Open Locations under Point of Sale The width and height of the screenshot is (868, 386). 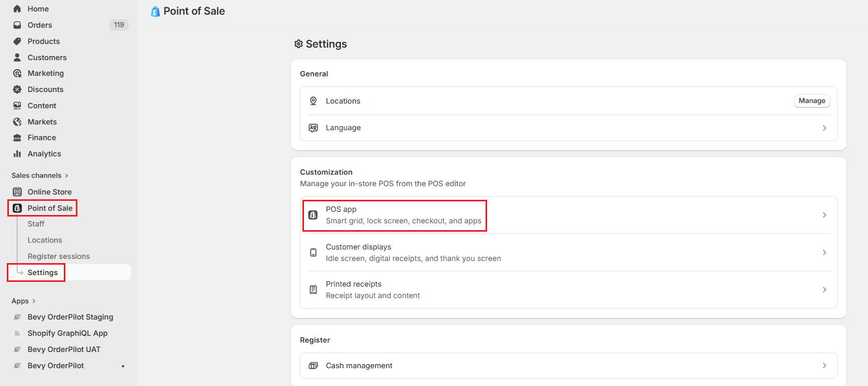pyautogui.click(x=45, y=240)
